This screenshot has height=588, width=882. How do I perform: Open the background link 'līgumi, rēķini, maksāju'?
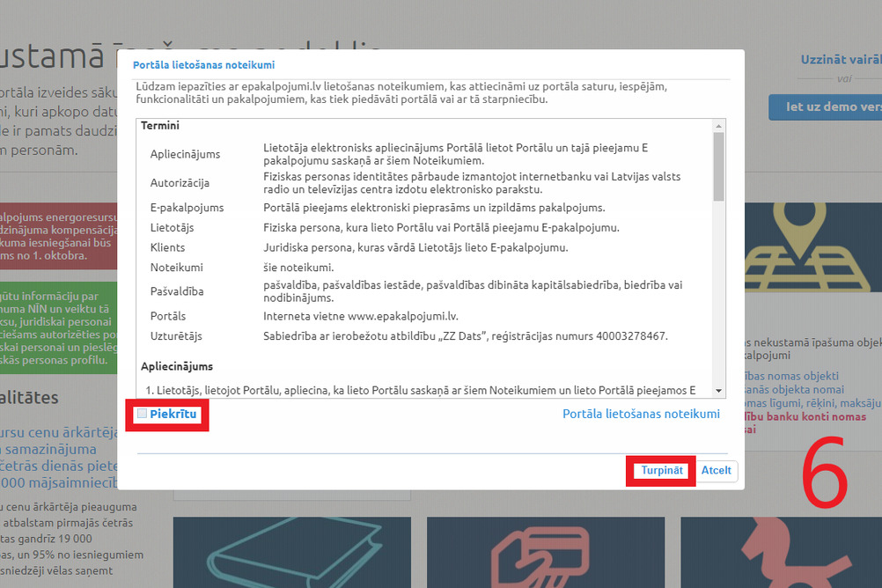coord(812,403)
